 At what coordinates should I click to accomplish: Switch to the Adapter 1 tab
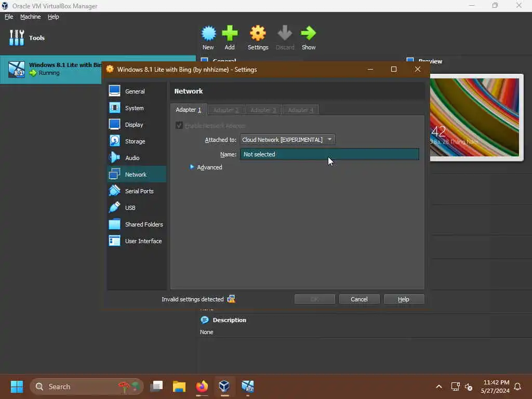pyautogui.click(x=188, y=110)
